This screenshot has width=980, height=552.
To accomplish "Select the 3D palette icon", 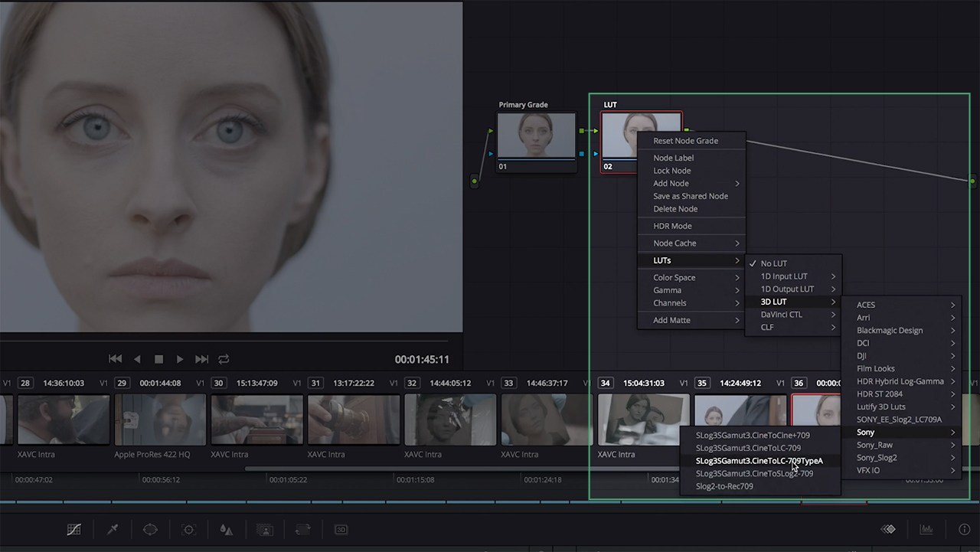I will (341, 529).
